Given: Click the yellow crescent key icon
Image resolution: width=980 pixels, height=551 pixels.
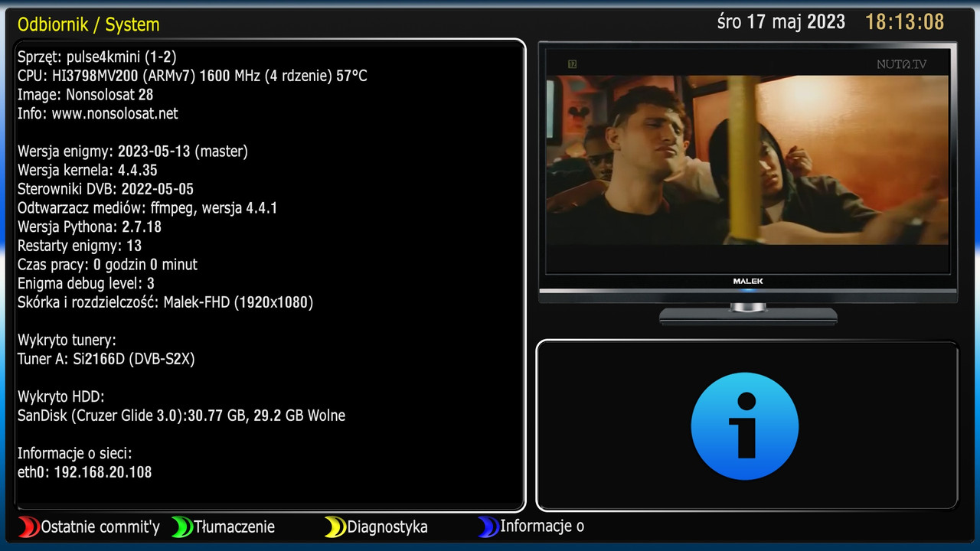Looking at the screenshot, I should point(335,527).
